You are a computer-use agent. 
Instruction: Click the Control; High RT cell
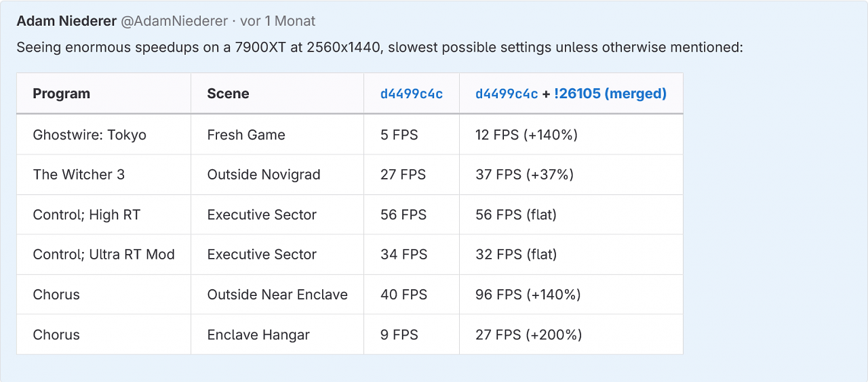point(104,215)
